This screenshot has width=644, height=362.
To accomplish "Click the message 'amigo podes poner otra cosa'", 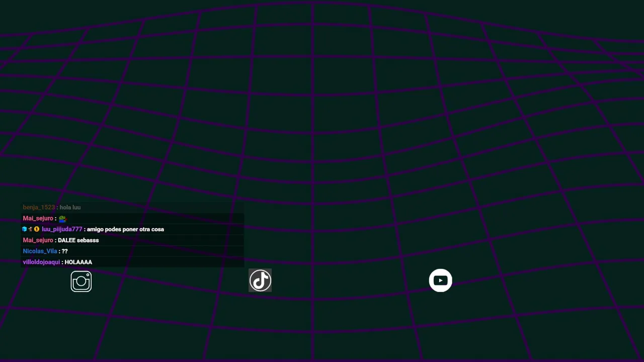I will click(x=125, y=229).
